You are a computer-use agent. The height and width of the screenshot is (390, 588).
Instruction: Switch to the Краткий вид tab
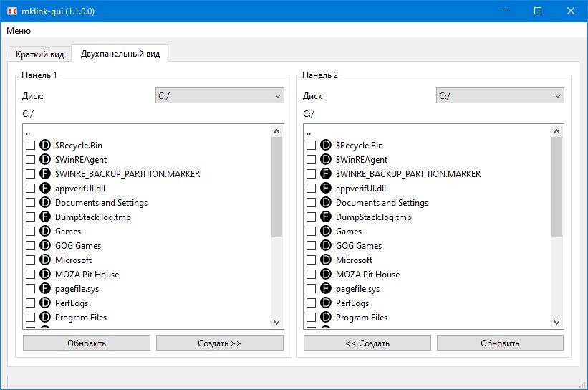pos(40,54)
